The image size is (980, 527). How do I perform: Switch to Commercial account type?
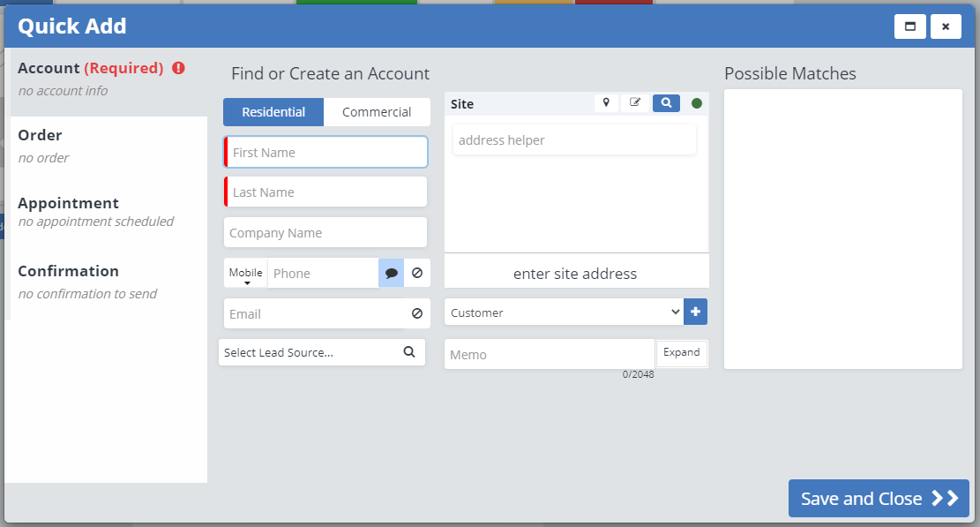(377, 112)
